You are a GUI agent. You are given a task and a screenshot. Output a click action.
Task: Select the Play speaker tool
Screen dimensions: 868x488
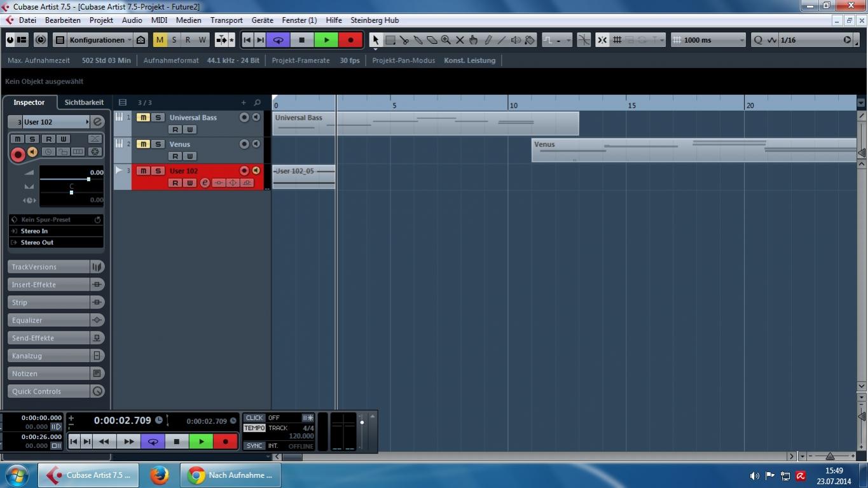[x=516, y=40]
